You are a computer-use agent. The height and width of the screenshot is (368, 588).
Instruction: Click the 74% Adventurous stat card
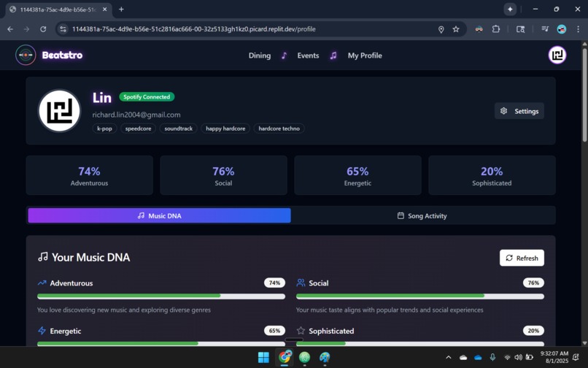click(89, 175)
